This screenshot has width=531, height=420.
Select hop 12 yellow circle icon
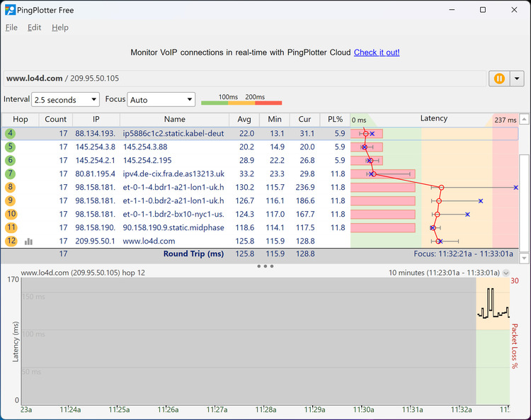coord(11,241)
